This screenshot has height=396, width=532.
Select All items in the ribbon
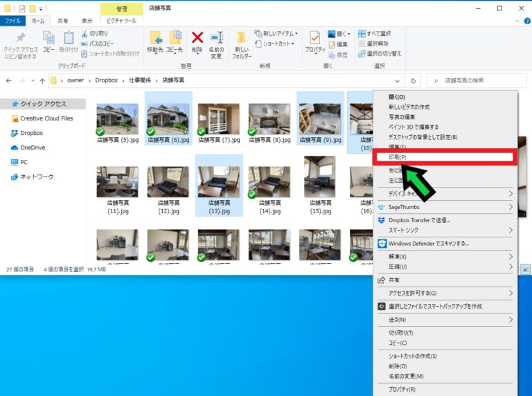(375, 33)
